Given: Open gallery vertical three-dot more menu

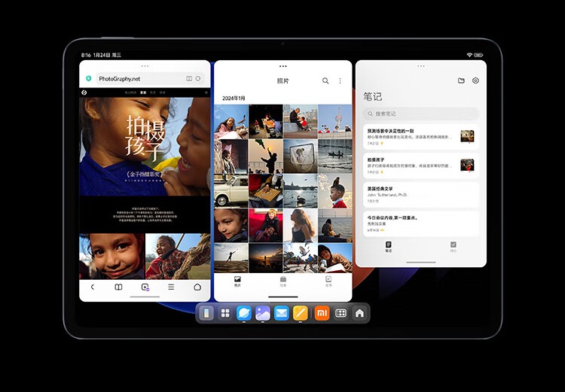Looking at the screenshot, I should point(341,81).
